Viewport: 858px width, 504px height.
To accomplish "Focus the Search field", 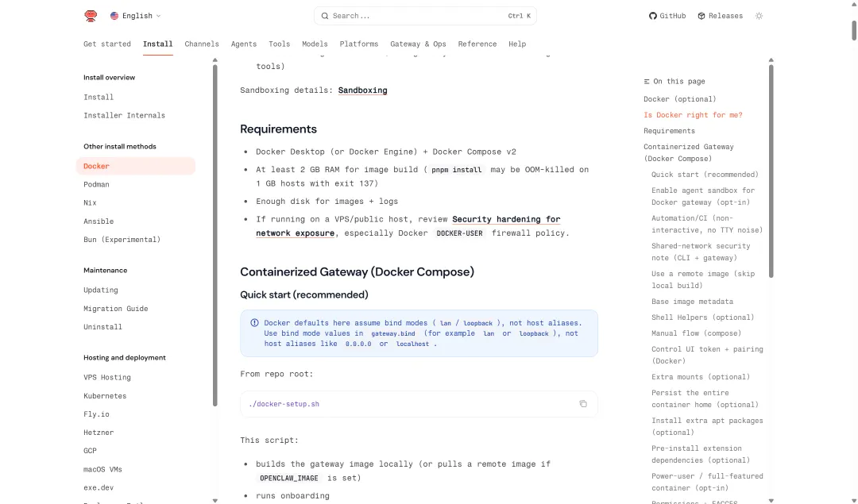I will (425, 16).
